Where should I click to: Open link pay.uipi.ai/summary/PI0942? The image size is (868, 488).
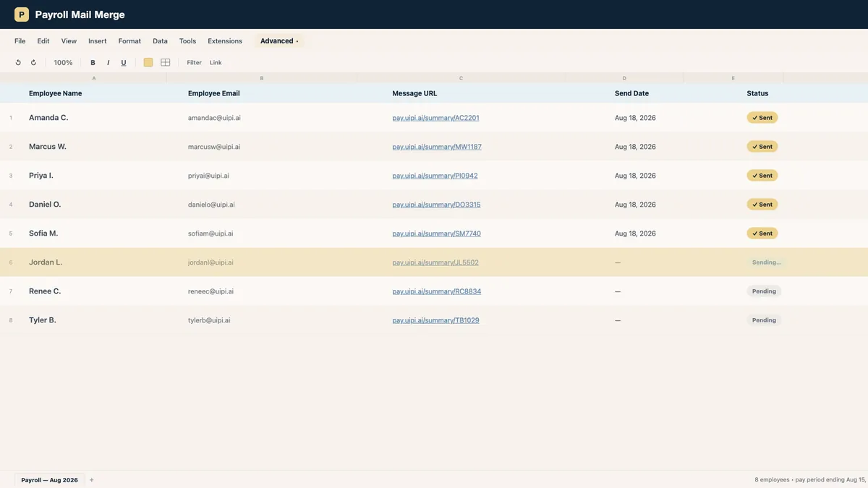click(x=435, y=176)
